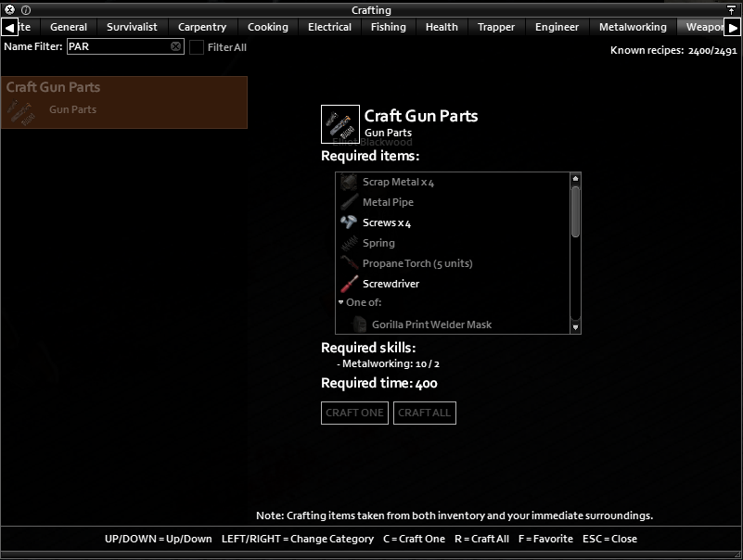The image size is (743, 560).
Task: Click the Gun Parts recipe icon in details
Action: (x=340, y=124)
